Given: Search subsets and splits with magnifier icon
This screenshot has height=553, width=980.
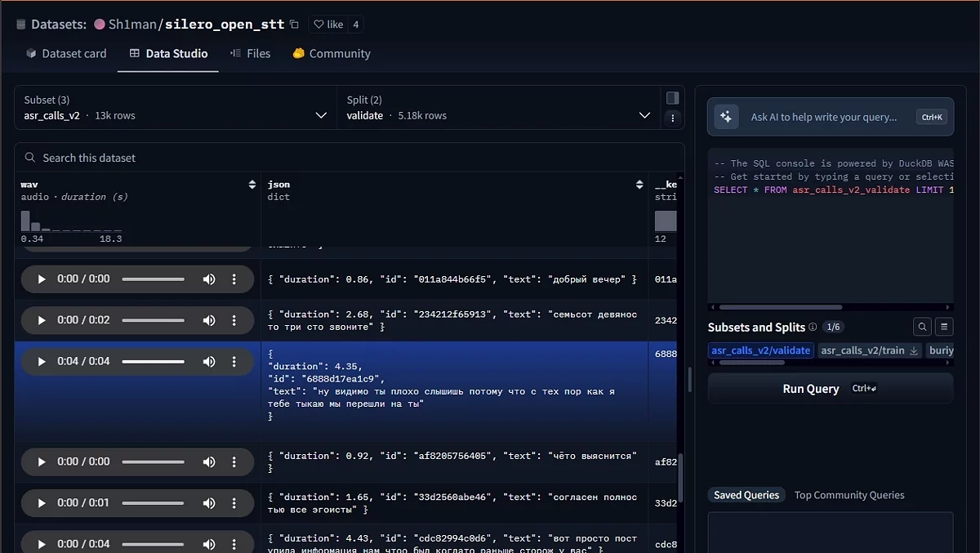Looking at the screenshot, I should (922, 328).
